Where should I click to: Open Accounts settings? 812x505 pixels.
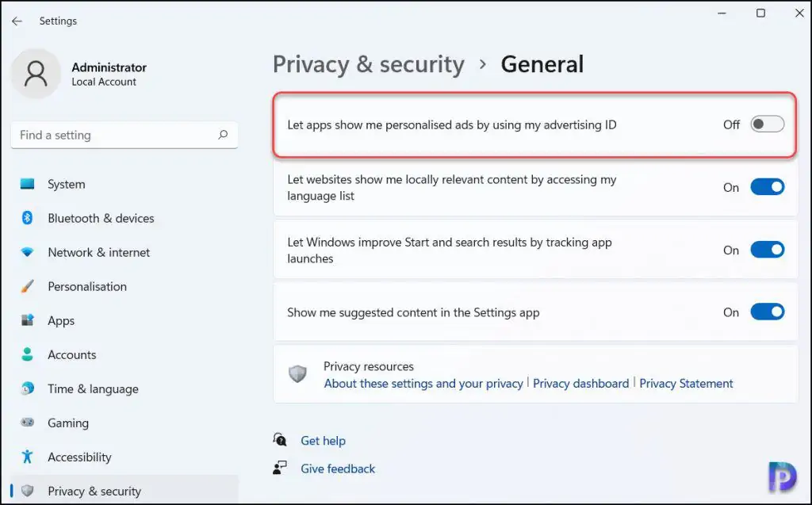(124, 354)
